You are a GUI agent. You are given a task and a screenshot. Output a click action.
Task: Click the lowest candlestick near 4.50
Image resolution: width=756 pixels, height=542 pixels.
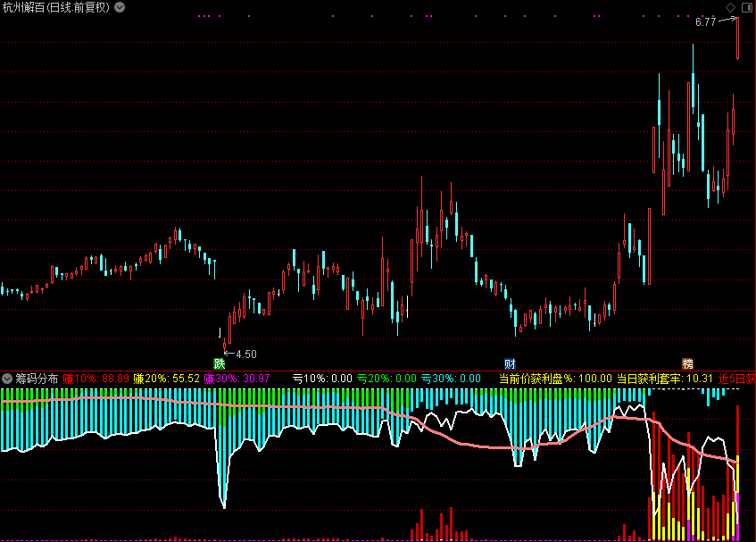pos(225,345)
